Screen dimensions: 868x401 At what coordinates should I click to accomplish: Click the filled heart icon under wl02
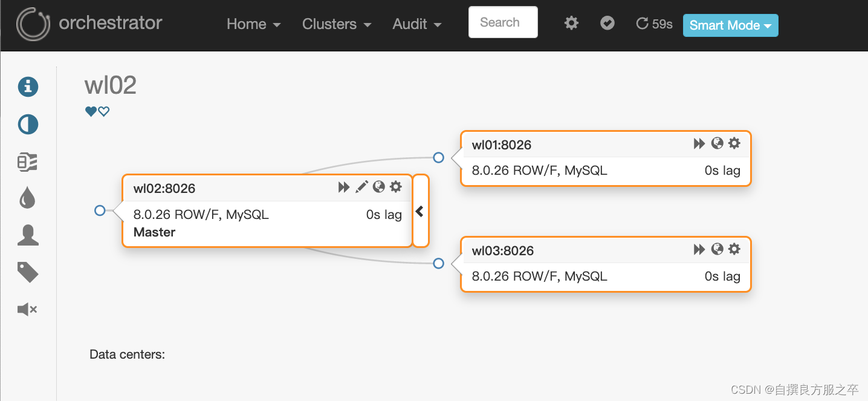tap(91, 111)
